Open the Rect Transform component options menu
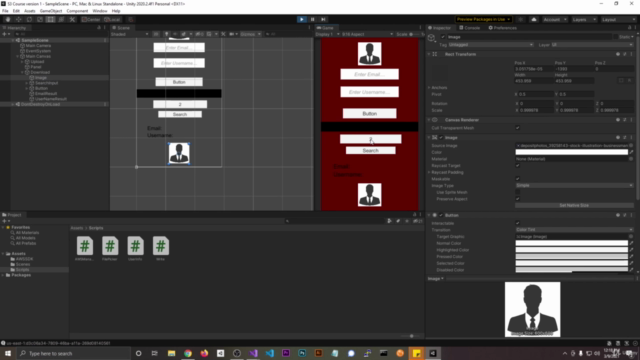The height and width of the screenshot is (360, 640). coord(631,54)
